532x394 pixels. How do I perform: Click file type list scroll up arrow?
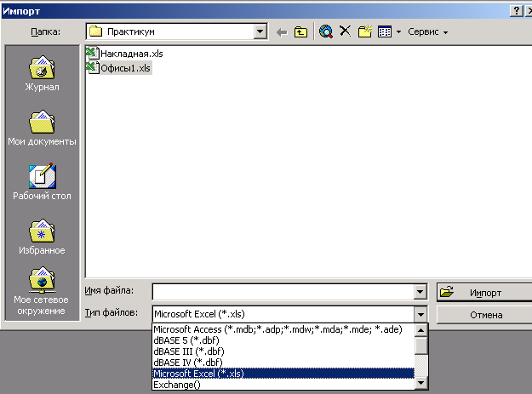point(420,330)
